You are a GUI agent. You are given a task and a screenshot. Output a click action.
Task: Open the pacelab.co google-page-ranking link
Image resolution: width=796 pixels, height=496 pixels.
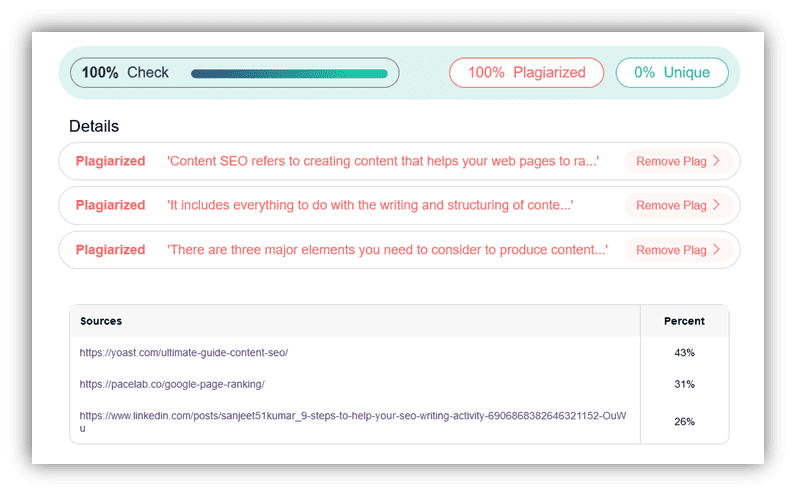172,384
